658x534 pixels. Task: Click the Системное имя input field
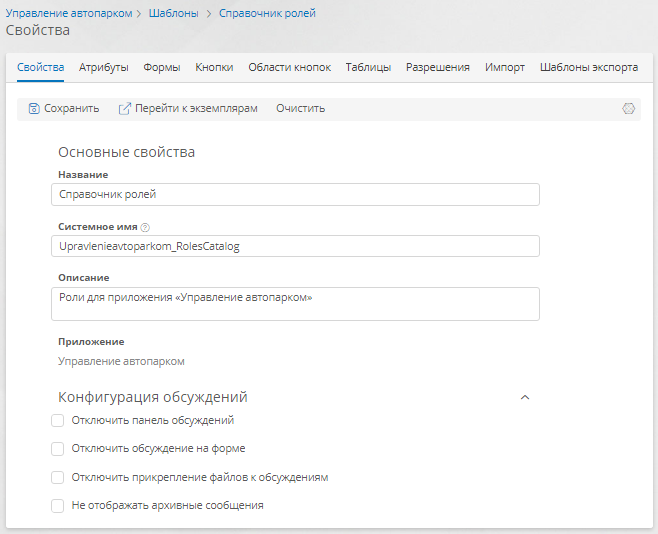point(295,246)
